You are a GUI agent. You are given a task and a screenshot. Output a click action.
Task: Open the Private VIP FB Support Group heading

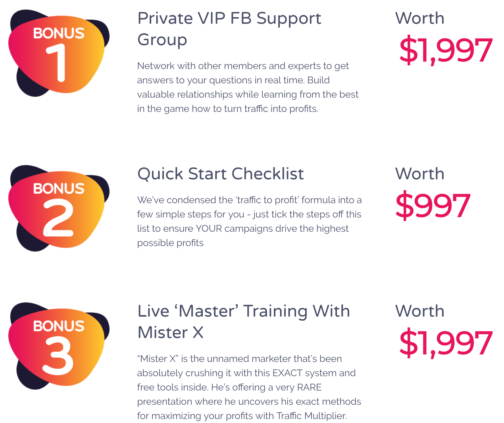point(229,29)
